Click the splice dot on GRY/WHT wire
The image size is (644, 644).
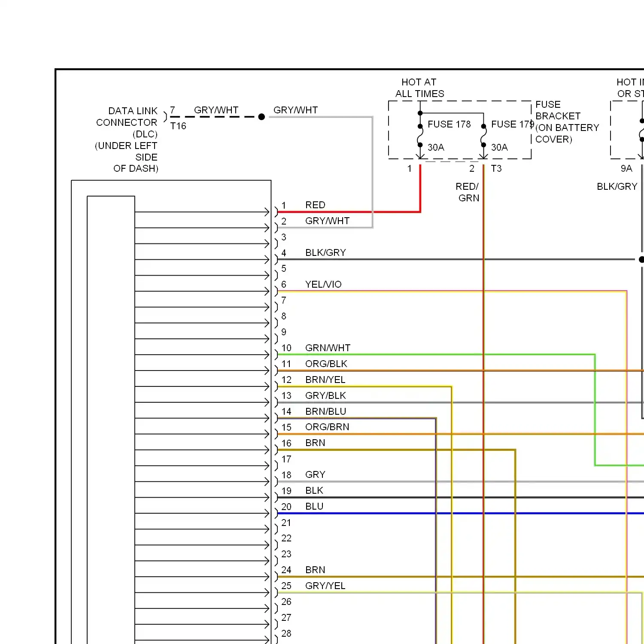(261, 117)
